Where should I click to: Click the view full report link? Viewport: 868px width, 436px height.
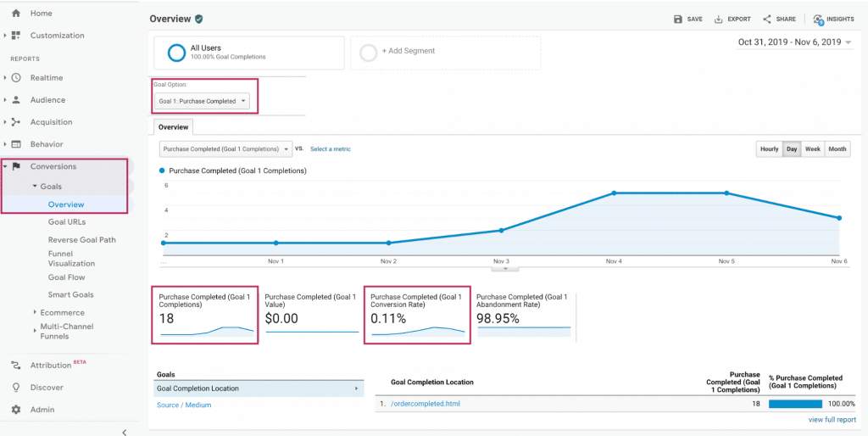click(832, 420)
